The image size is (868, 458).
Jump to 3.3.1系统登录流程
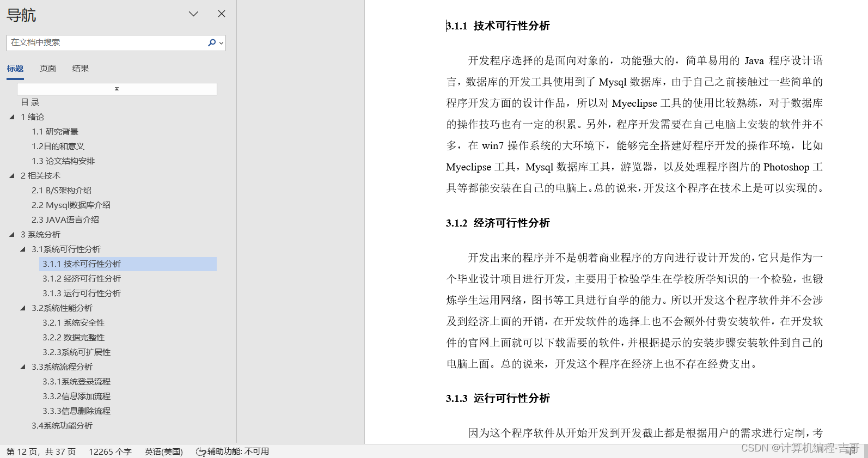coord(77,382)
